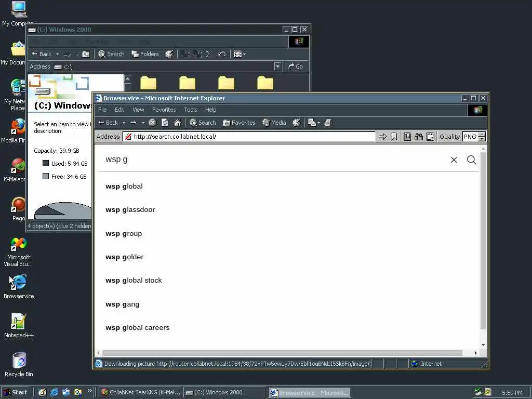
Task: Click the Stop icon in Internet Explorer toolbar
Action: [152, 123]
